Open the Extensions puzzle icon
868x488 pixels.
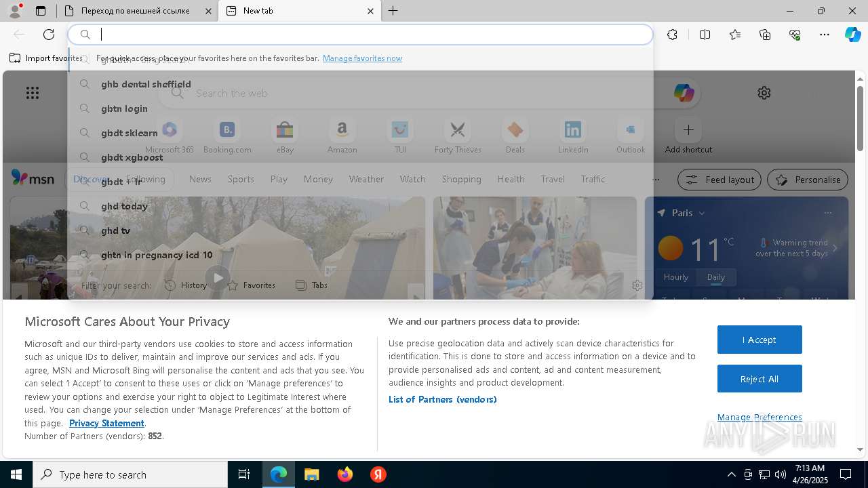[672, 35]
